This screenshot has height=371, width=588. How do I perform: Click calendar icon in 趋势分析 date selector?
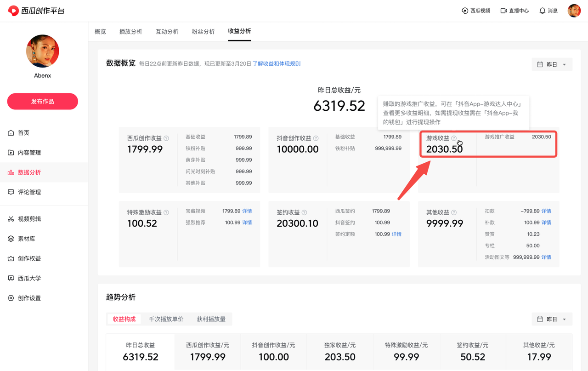[540, 319]
